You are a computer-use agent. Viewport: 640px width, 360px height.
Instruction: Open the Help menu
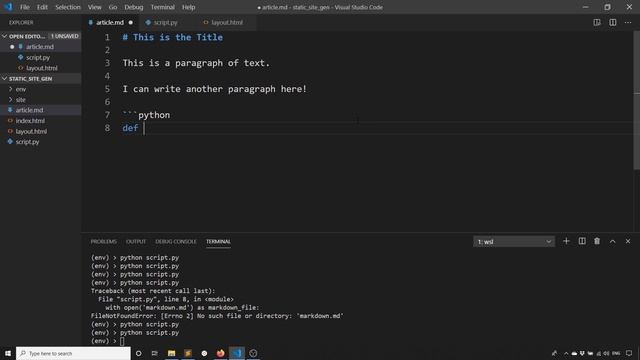188,7
